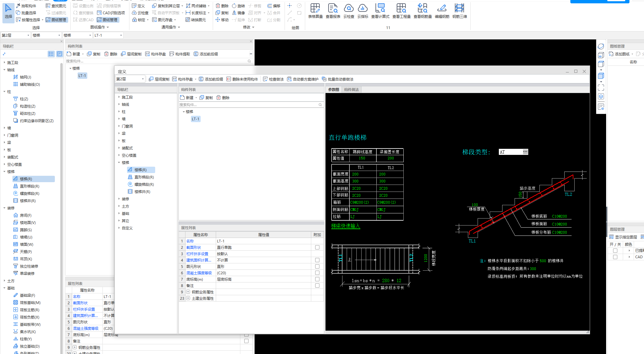Collapse 楼梯 node in 定义 navigation tree
The height and width of the screenshot is (354, 644).
pos(119,163)
